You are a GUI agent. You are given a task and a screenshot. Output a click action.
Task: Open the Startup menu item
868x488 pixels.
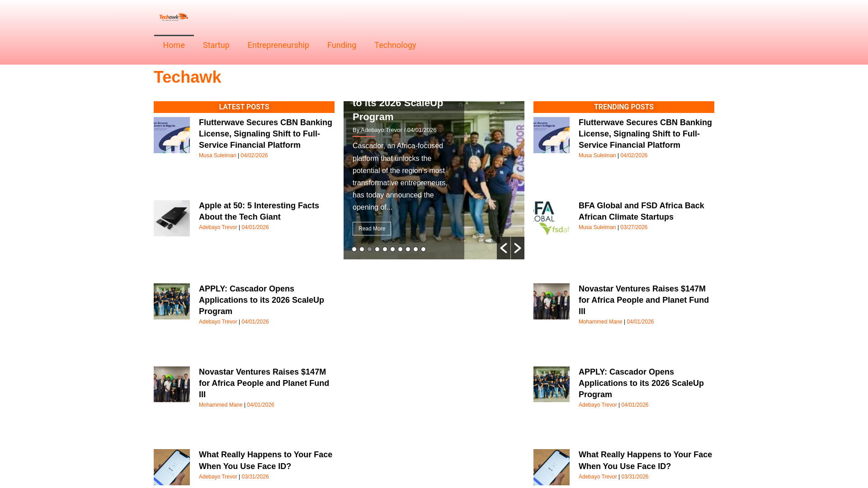(216, 45)
